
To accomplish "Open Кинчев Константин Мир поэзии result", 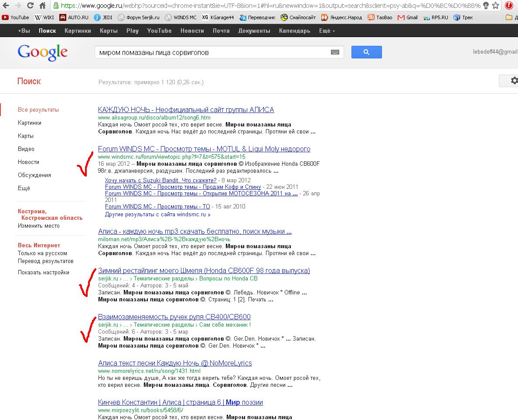I will pyautogui.click(x=181, y=403).
